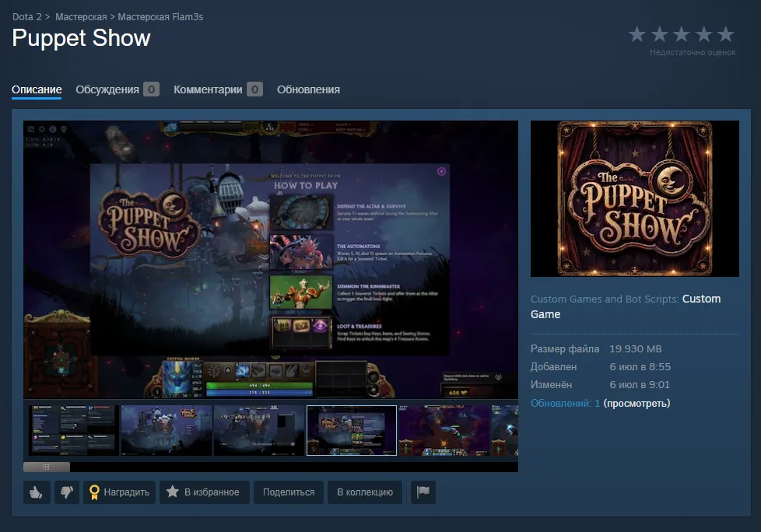Click the file size value 19.930 MB
The height and width of the screenshot is (532, 761).
tap(636, 348)
